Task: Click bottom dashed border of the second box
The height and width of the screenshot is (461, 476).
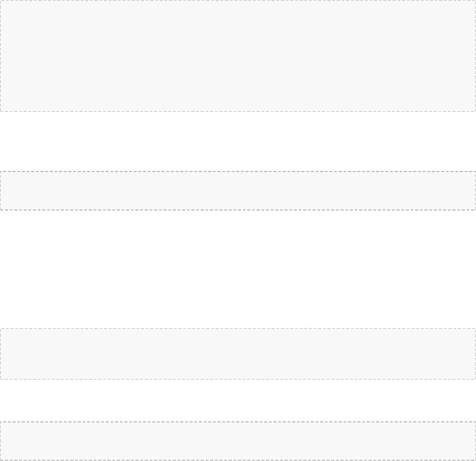Action: 238,210
